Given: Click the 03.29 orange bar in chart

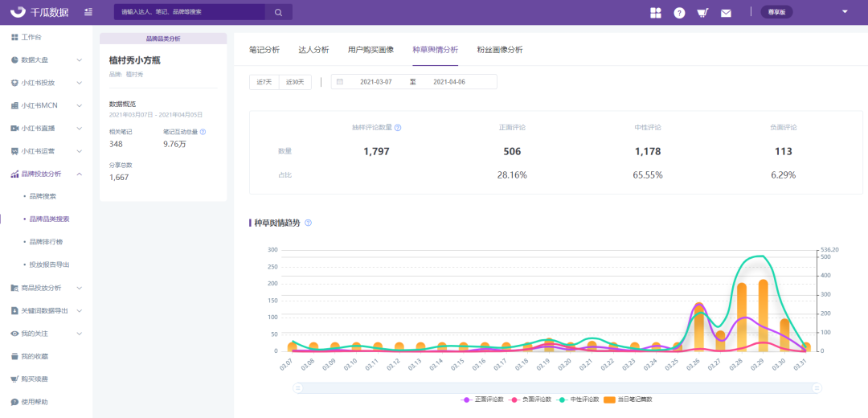Looking at the screenshot, I should 763,315.
